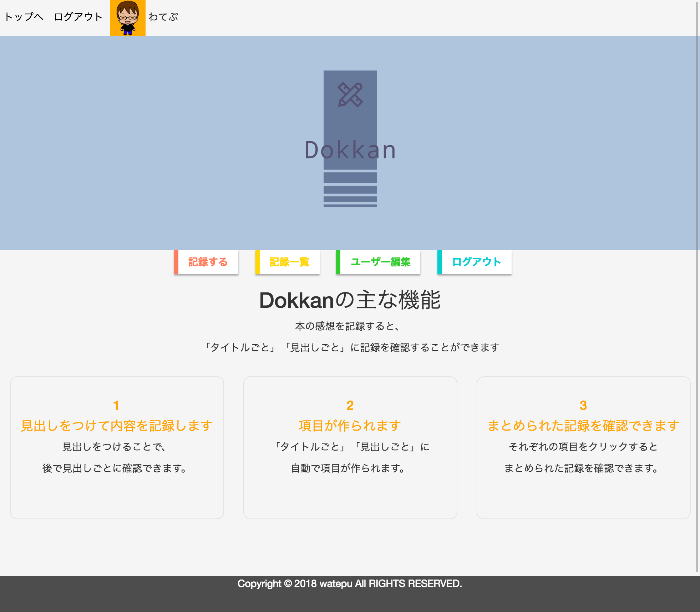The width and height of the screenshot is (700, 612).
Task: Click the orange number 1 in first card
Action: (x=116, y=405)
